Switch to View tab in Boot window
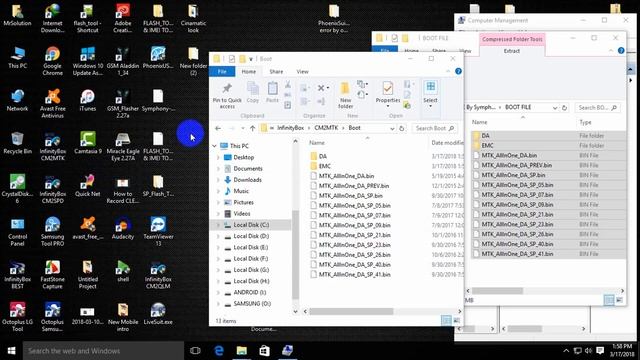This screenshot has width=640, height=360. point(302,71)
